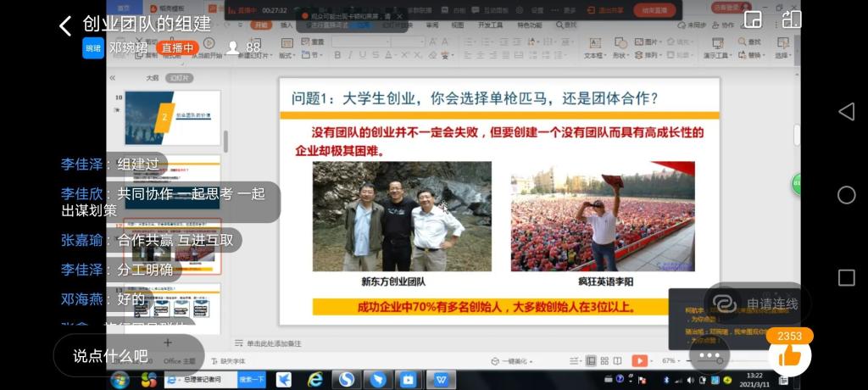Collapse the slide panel with the double chevron
This screenshot has height=390, width=868.
tap(113, 78)
